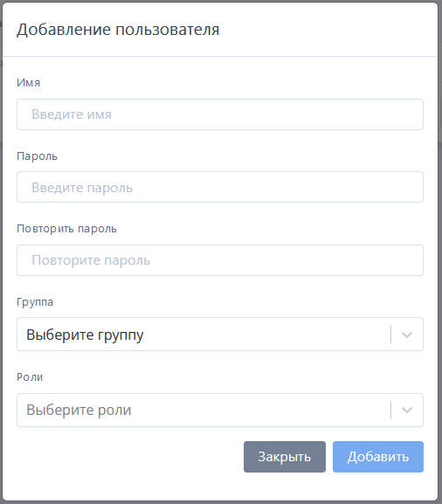Click the Роли field label
This screenshot has width=442, height=504.
coord(30,377)
